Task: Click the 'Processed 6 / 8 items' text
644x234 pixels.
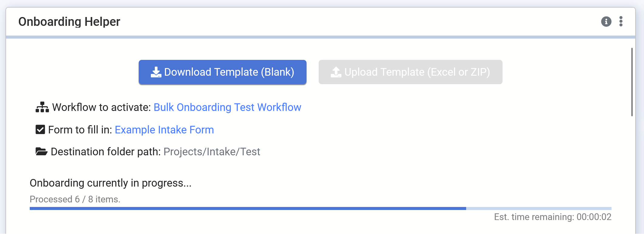Action: [x=75, y=199]
